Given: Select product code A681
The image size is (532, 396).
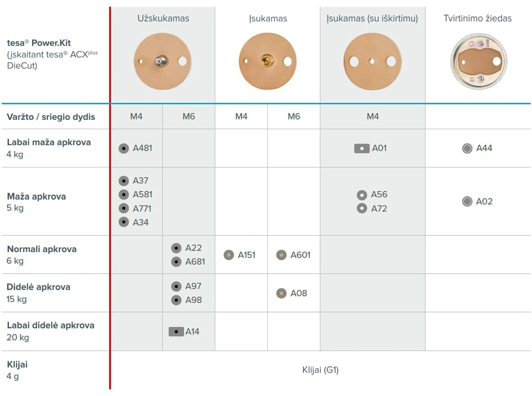Looking at the screenshot, I should tap(195, 262).
